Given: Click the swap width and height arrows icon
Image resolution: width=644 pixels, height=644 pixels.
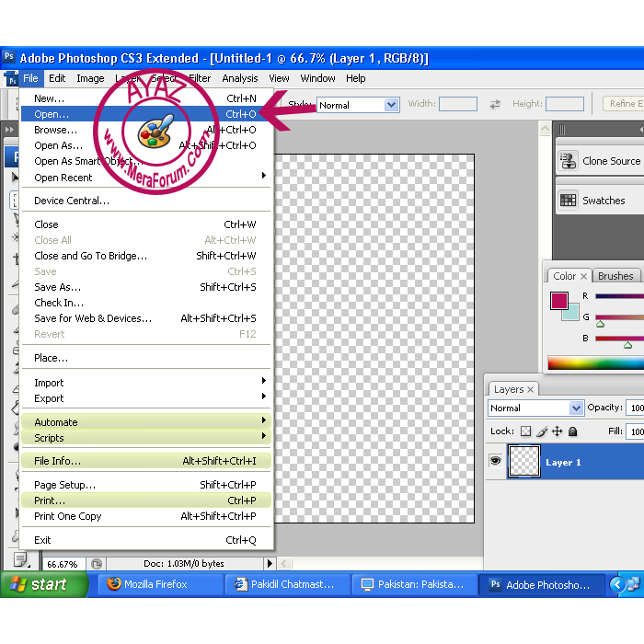Looking at the screenshot, I should coord(495,104).
